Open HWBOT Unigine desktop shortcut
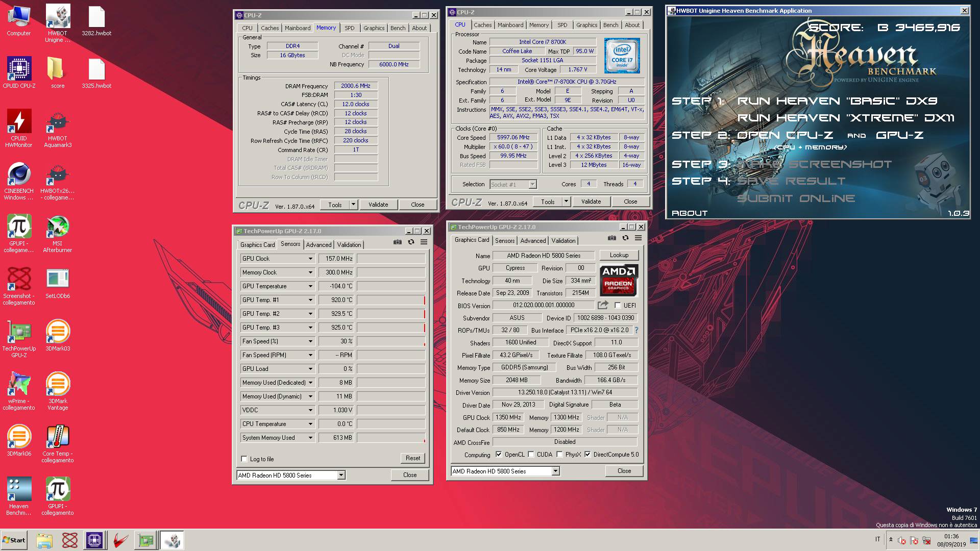 (x=58, y=23)
